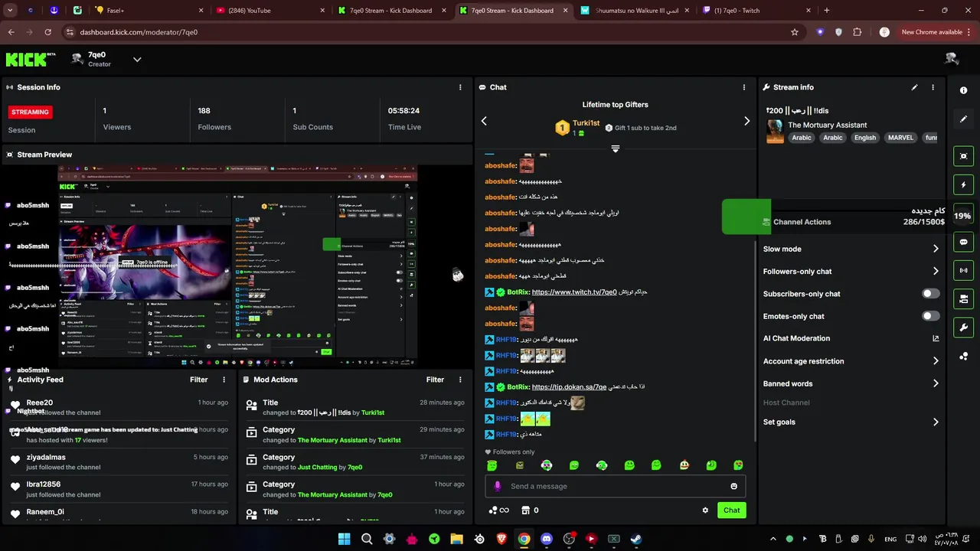
Task: Click the Channel Actions camera icon
Action: pyautogui.click(x=766, y=222)
